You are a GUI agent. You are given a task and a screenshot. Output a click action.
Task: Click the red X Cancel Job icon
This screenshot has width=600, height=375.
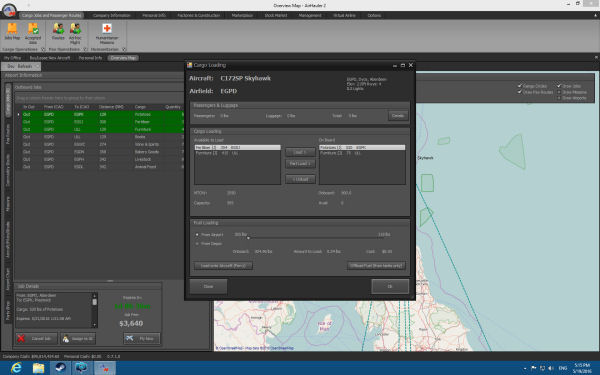pyautogui.click(x=21, y=338)
